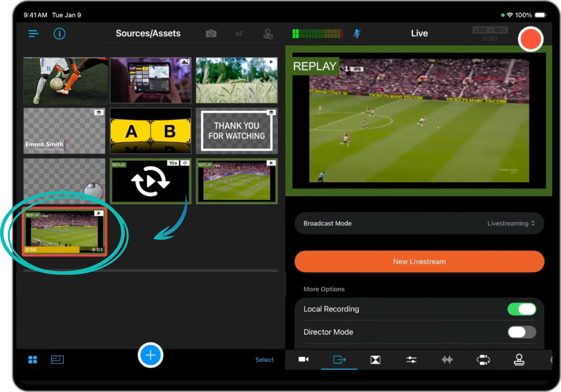
Task: Switch to layout view icon
Action: point(57,359)
